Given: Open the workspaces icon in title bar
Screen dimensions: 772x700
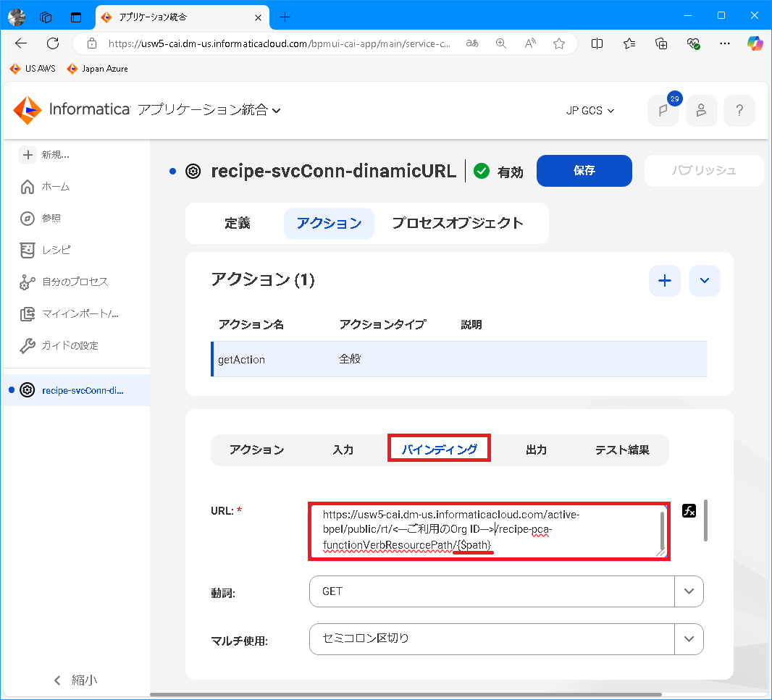Looking at the screenshot, I should pyautogui.click(x=46, y=17).
